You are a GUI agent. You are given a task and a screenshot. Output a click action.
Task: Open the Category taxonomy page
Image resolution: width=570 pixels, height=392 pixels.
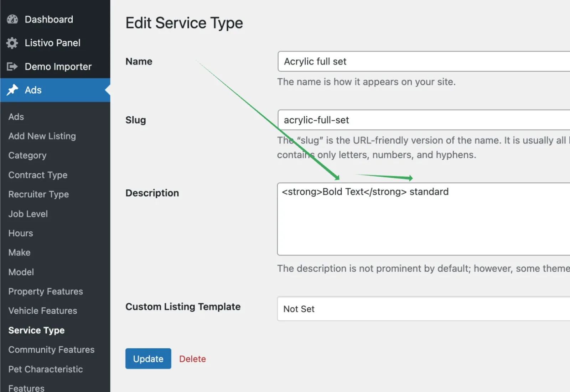tap(27, 155)
